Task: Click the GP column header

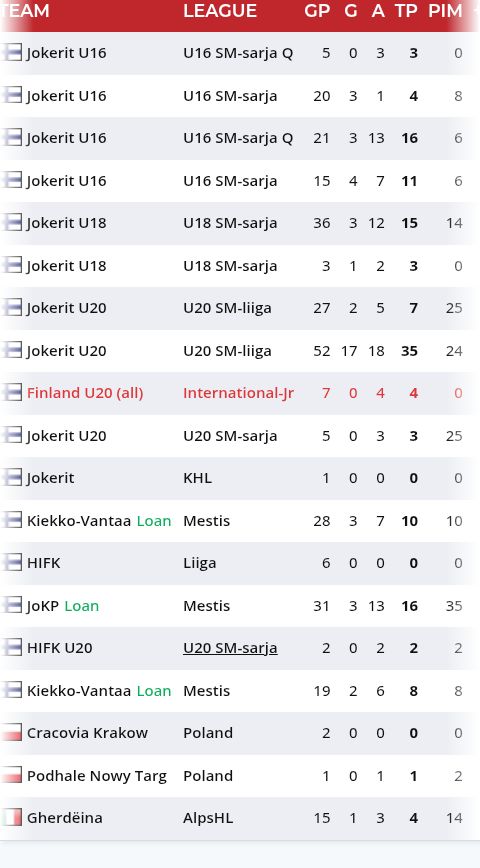Action: click(317, 11)
